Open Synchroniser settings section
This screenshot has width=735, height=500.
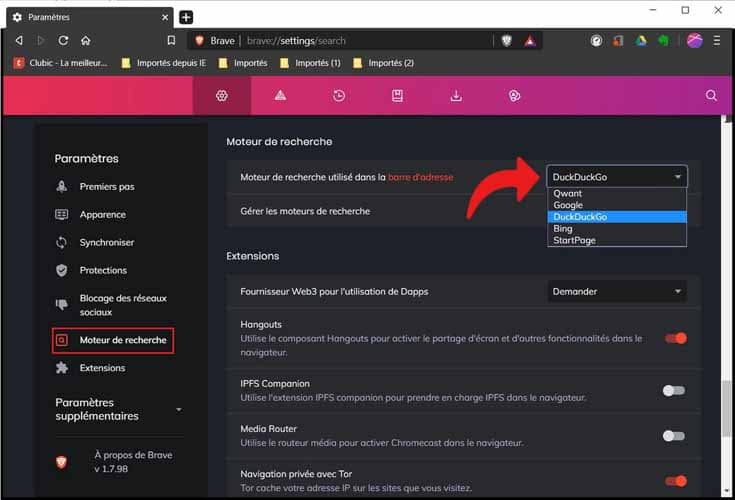point(95,242)
